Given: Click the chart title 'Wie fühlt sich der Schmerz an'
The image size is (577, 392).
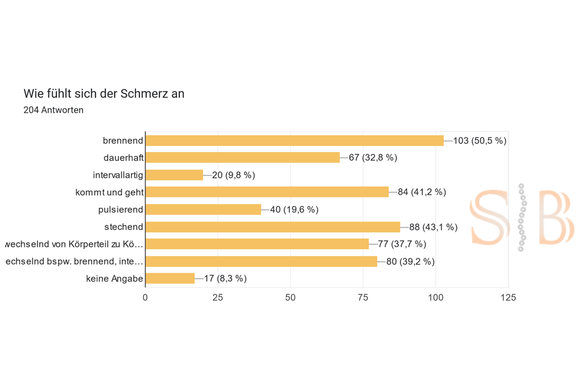Looking at the screenshot, I should [104, 94].
